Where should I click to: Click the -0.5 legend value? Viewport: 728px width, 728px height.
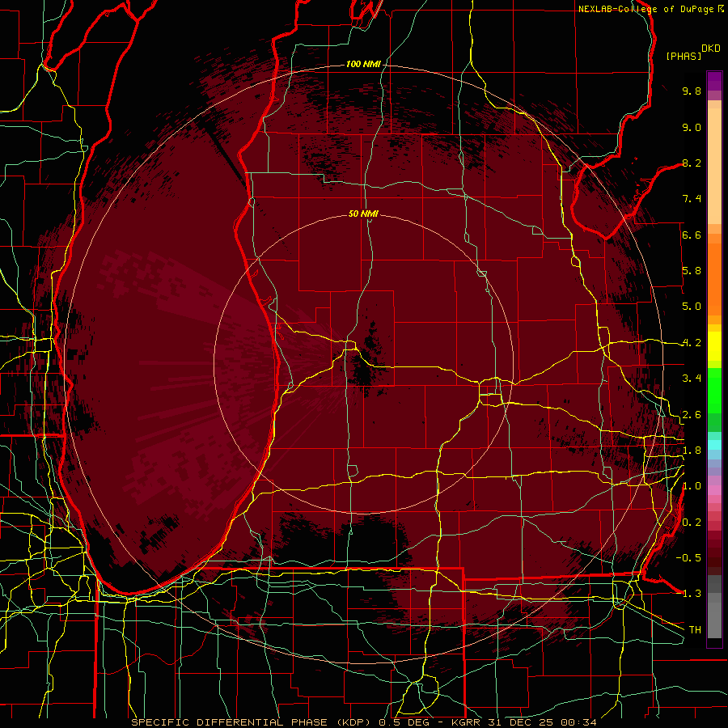coord(688,558)
